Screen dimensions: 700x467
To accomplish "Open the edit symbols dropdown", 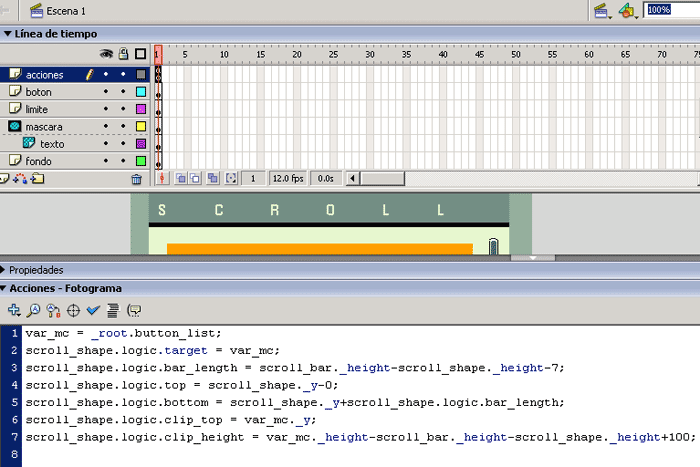I will (628, 11).
